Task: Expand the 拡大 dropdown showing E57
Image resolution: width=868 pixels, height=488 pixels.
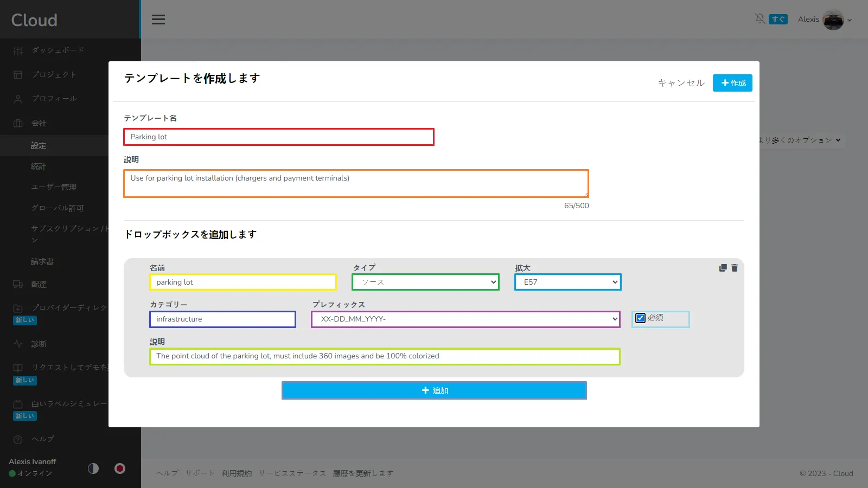Action: [567, 282]
